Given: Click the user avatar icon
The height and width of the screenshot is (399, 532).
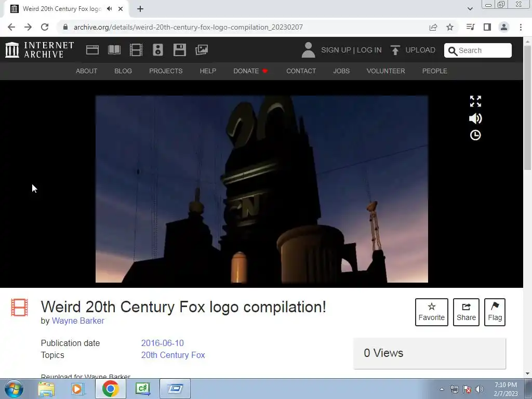Looking at the screenshot, I should click(x=308, y=50).
